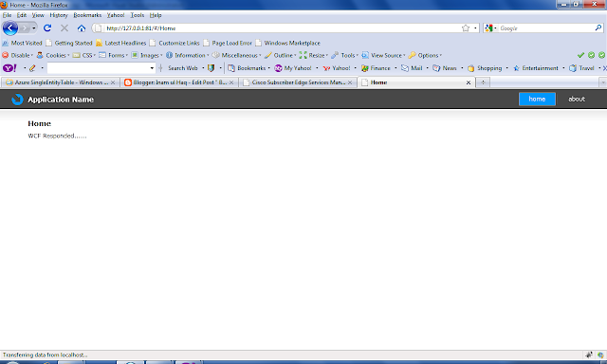The width and height of the screenshot is (607, 364).
Task: Click the status bar right-corner icon
Action: point(600,355)
